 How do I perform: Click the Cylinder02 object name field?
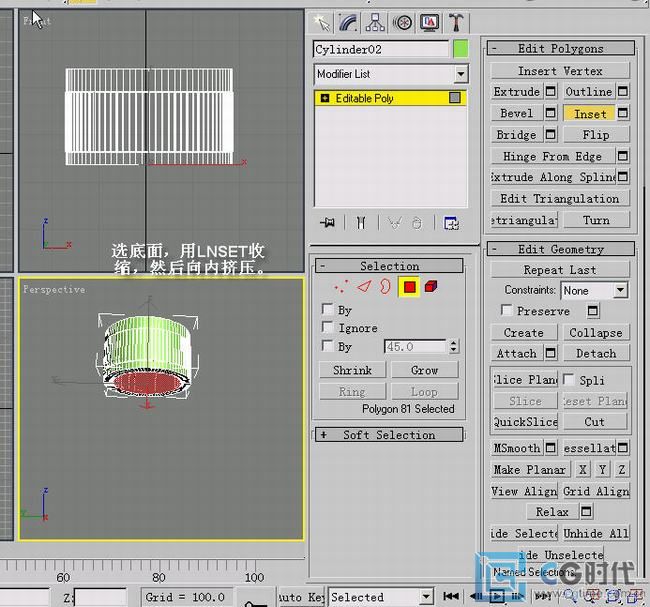click(381, 49)
